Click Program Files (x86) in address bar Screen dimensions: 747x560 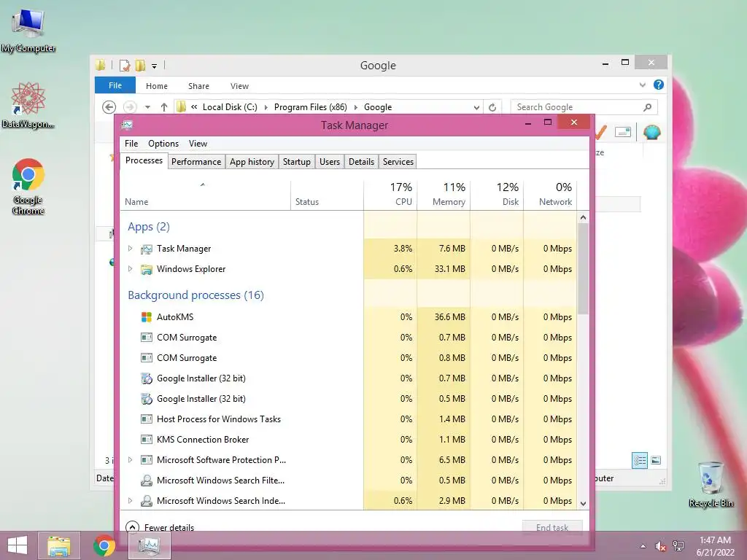(311, 107)
